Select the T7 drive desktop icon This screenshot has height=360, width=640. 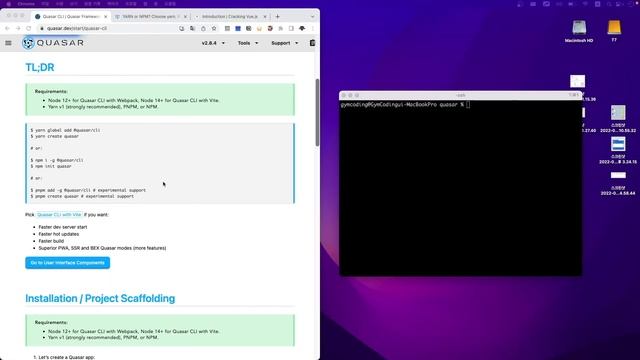tap(614, 31)
